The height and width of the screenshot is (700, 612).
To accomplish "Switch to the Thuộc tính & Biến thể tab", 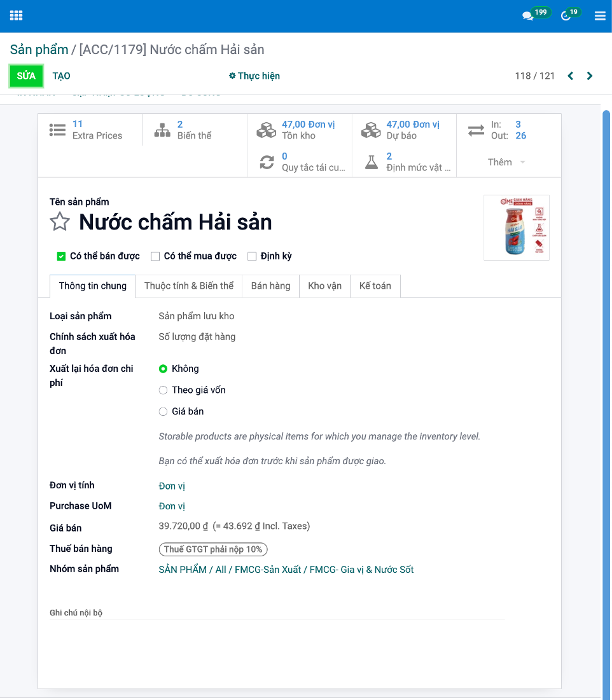I will click(x=189, y=286).
